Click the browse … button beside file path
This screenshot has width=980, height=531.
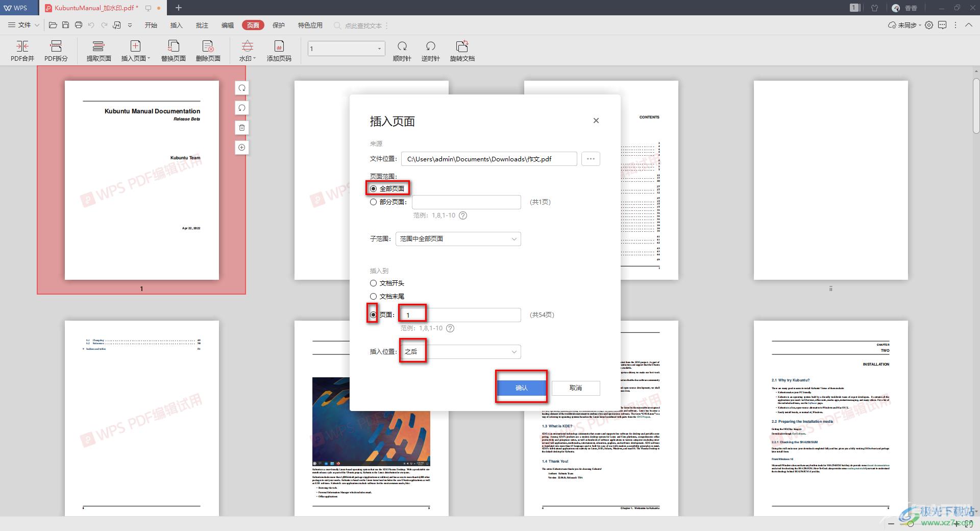[591, 159]
